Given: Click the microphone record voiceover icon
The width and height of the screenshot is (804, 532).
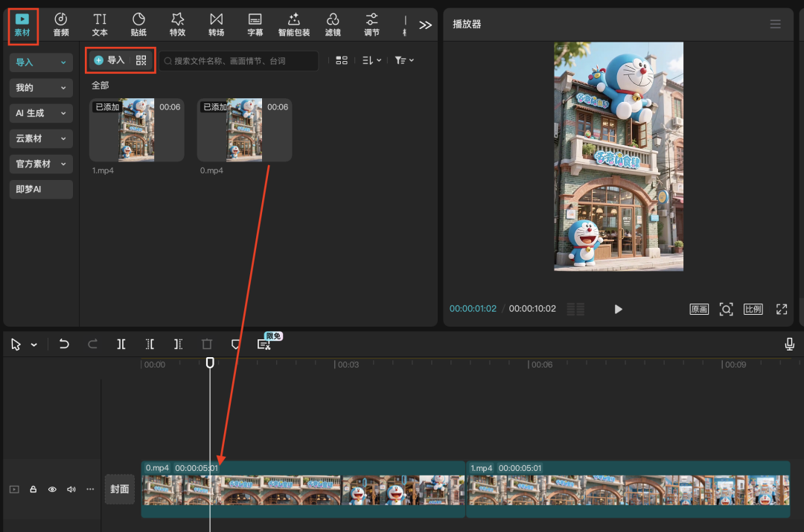Looking at the screenshot, I should (x=790, y=344).
